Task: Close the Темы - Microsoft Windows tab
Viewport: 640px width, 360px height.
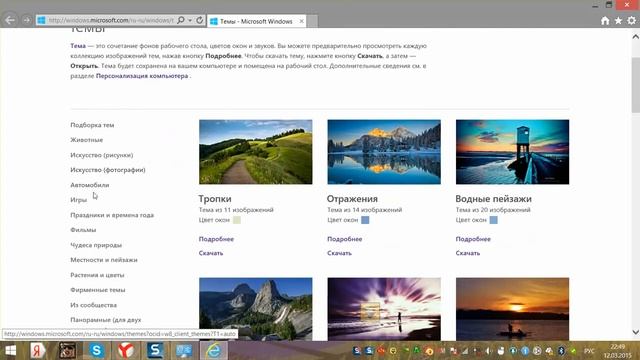Action: [x=302, y=21]
